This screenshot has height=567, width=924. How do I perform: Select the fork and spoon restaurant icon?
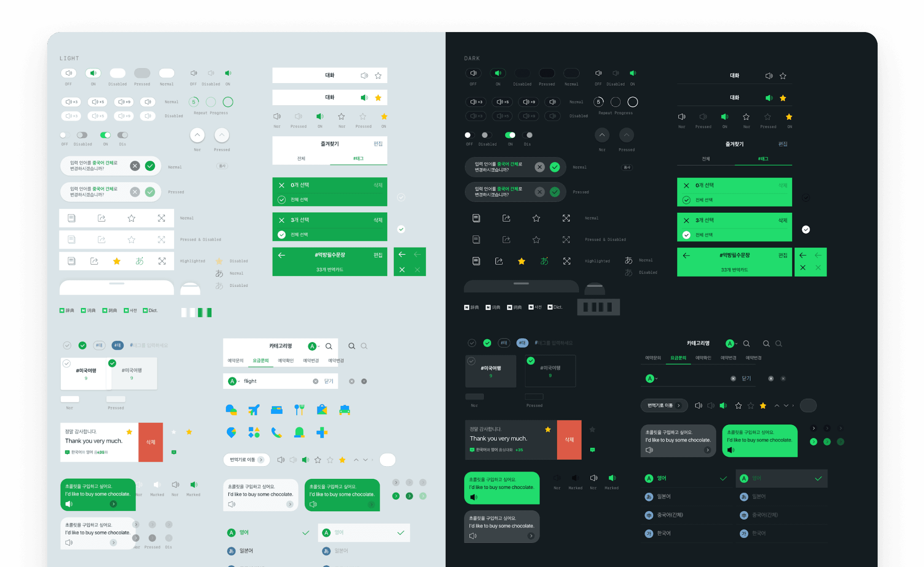[299, 410]
